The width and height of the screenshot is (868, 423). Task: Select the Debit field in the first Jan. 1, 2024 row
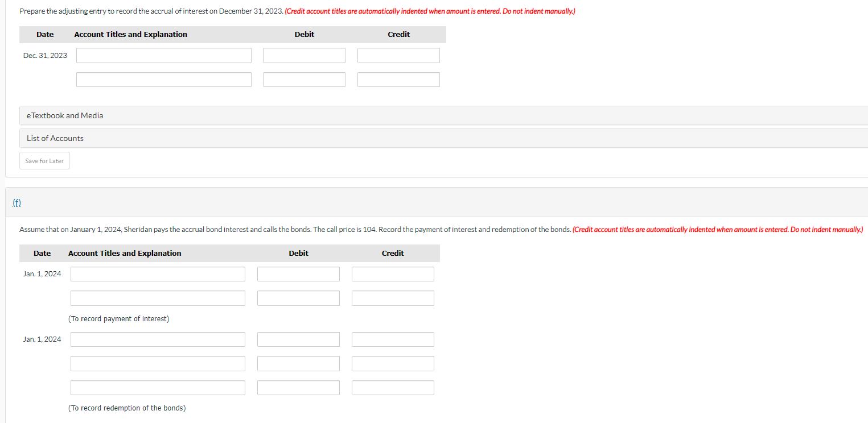[298, 273]
